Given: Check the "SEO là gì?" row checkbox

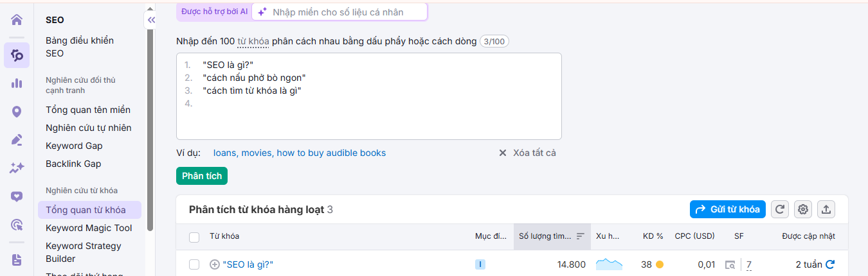Looking at the screenshot, I should [x=194, y=264].
